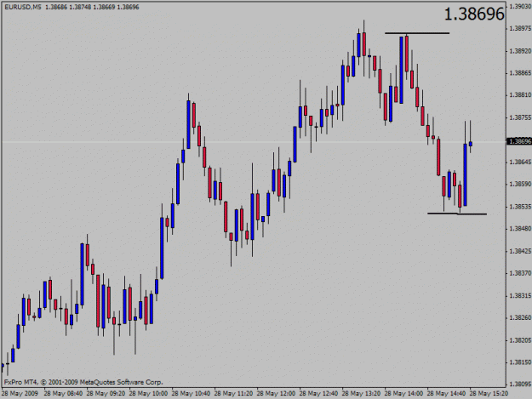The image size is (532, 399).
Task: Click the 28 May 12:00 time label
Action: 276,394
